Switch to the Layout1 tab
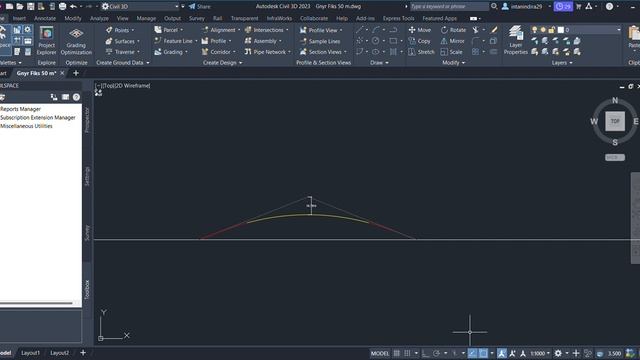This screenshot has height=360, width=640. click(x=30, y=353)
